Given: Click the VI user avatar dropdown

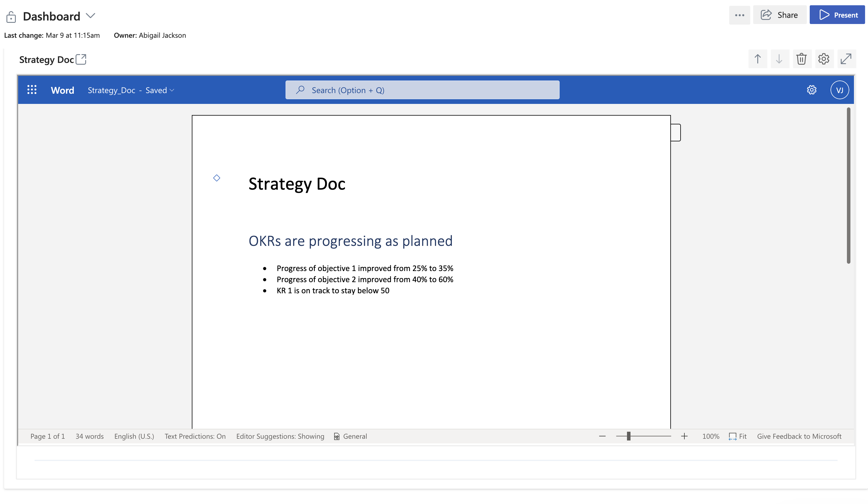Looking at the screenshot, I should (839, 90).
